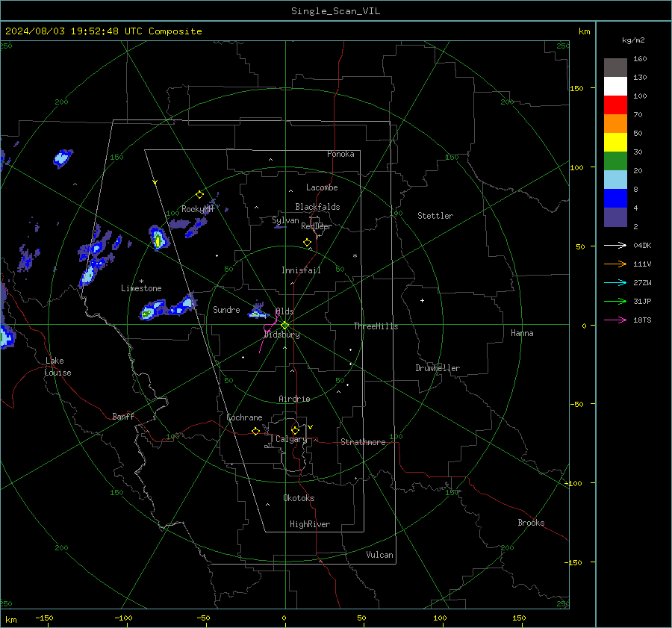Click the cyan 27ZW arrow in legend
The image size is (672, 628).
(615, 282)
